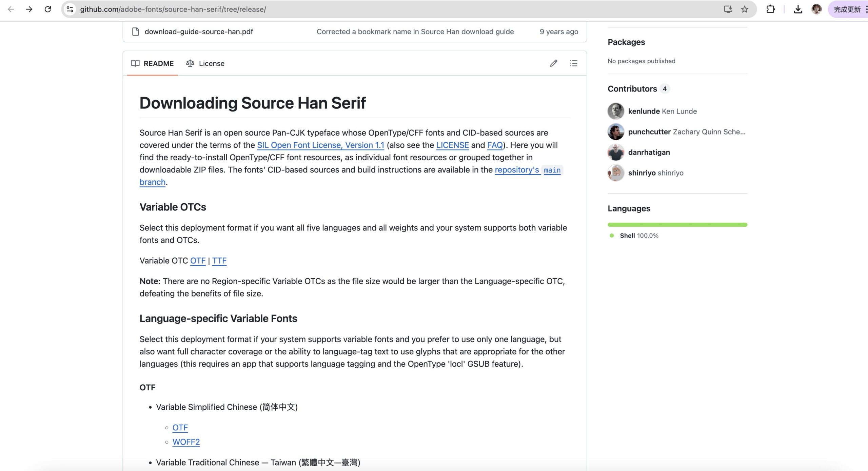
Task: Click the site information icon in address bar
Action: click(70, 9)
